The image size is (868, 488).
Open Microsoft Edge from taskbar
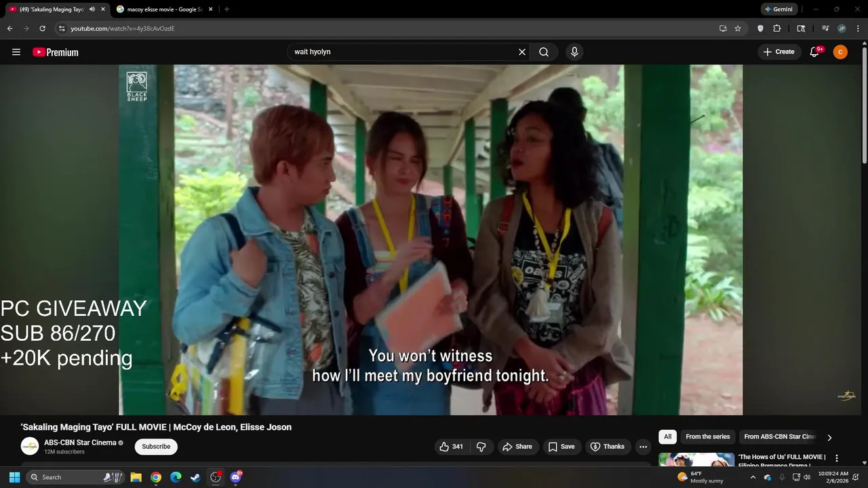point(176,477)
